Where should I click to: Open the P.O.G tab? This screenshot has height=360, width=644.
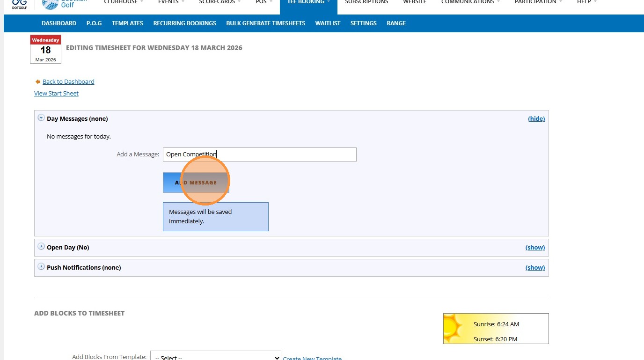coord(94,23)
